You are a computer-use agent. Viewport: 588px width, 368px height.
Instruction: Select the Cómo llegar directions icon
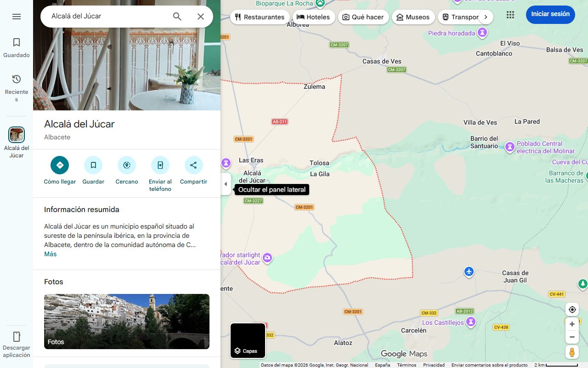(59, 165)
